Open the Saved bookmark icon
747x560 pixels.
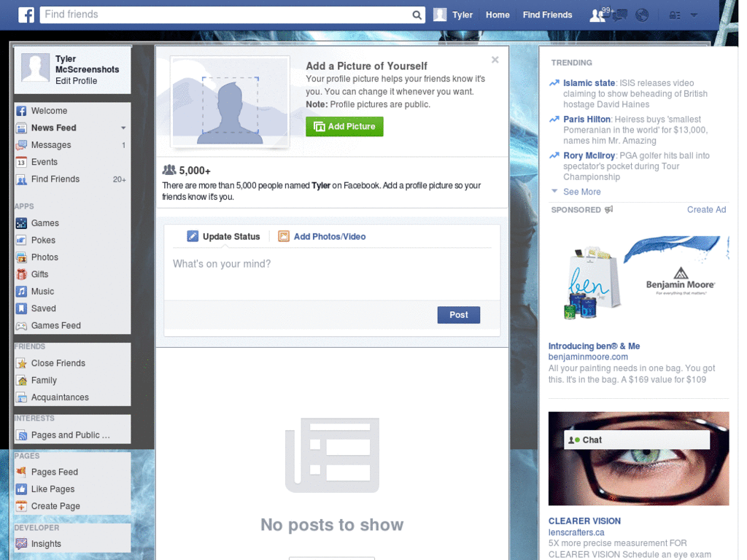pos(21,308)
